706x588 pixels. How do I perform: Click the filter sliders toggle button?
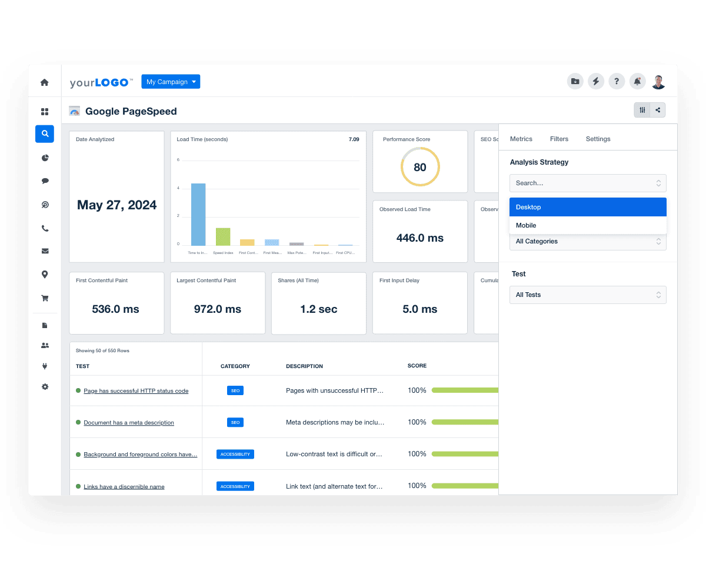[x=642, y=110]
